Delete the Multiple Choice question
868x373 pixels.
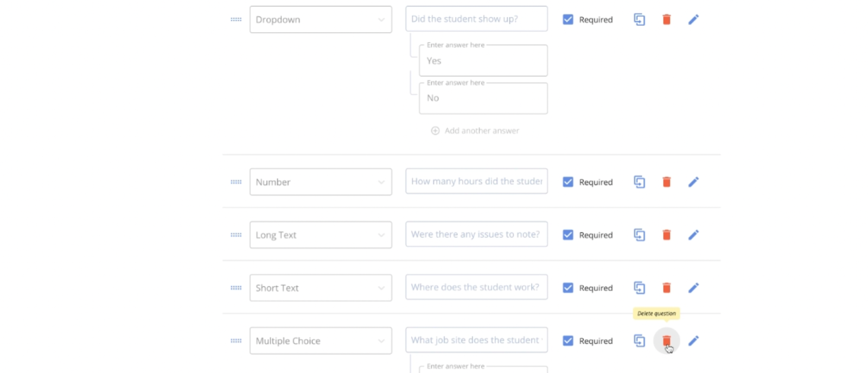click(x=667, y=341)
